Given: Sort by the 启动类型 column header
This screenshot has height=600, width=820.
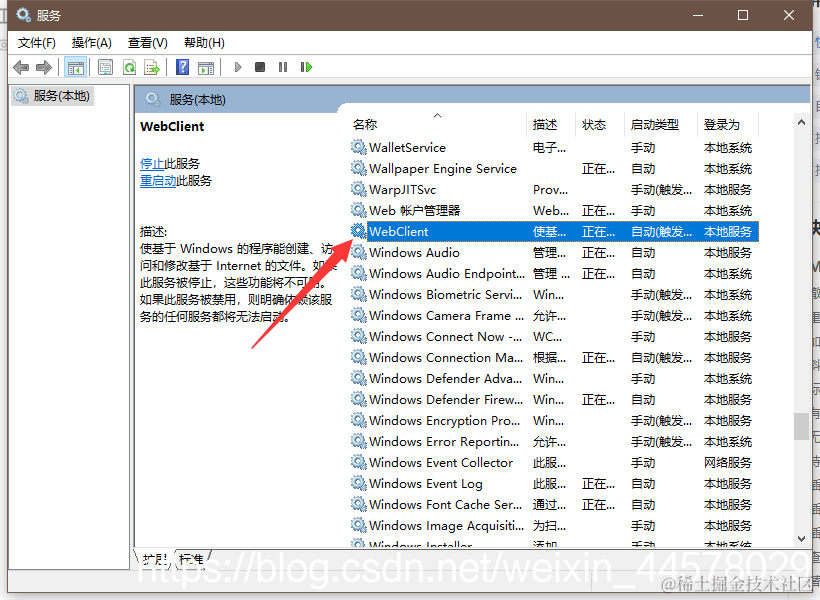Looking at the screenshot, I should 660,124.
